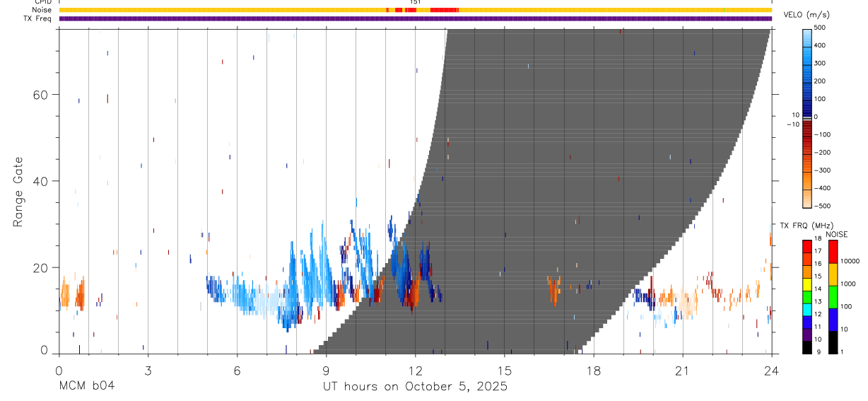Click the Range Gate y-axis label
868x401 pixels.
[x=19, y=191]
